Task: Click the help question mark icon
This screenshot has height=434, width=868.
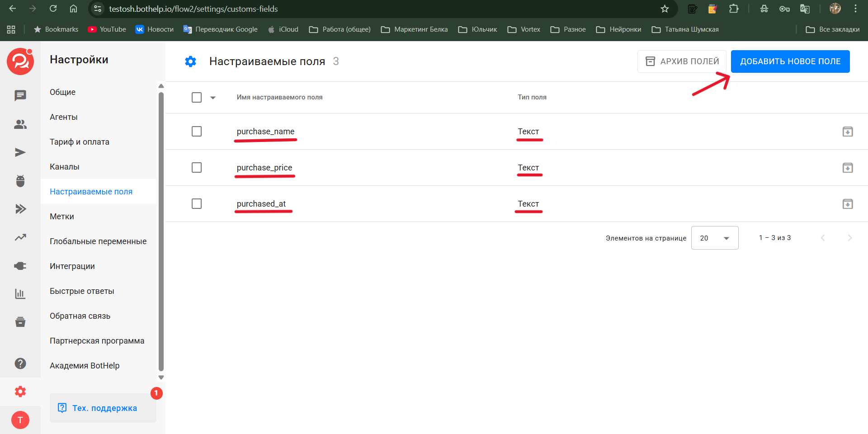Action: coord(20,363)
